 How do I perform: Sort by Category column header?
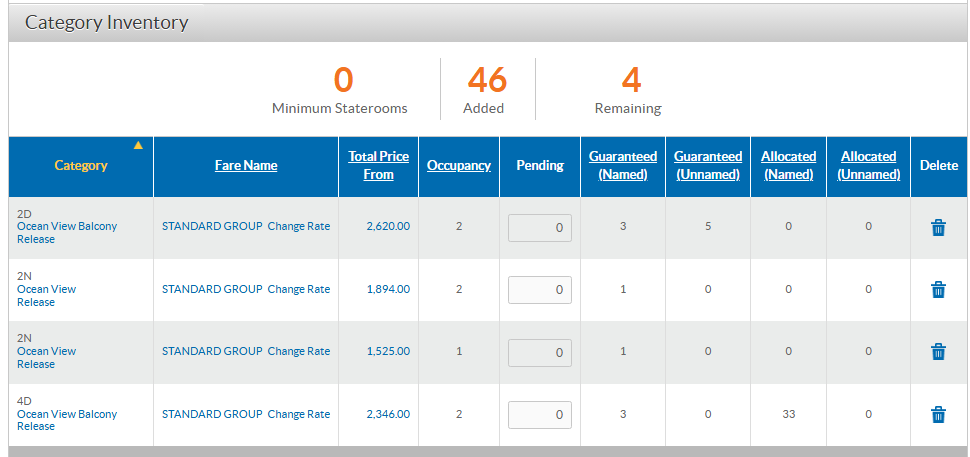tap(80, 165)
